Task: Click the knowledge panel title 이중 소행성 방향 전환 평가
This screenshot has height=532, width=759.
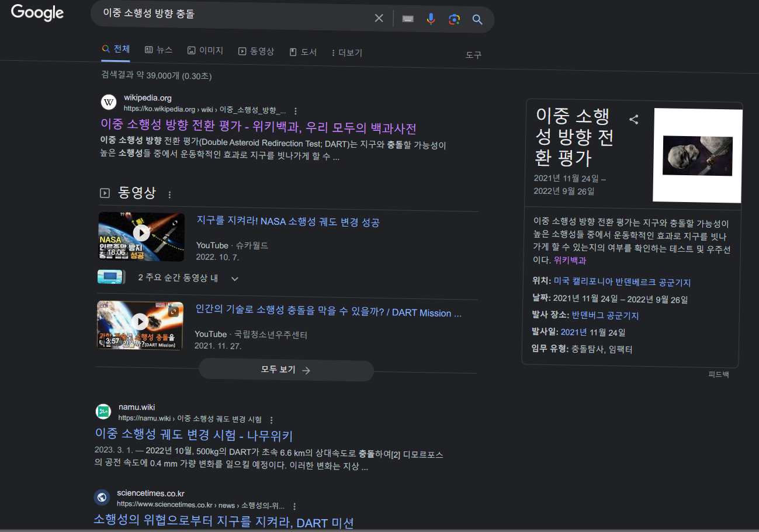Action: (574, 137)
